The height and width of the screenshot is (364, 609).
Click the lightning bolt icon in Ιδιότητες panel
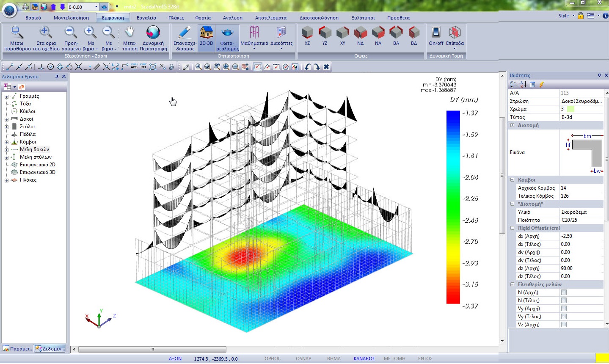click(x=541, y=85)
